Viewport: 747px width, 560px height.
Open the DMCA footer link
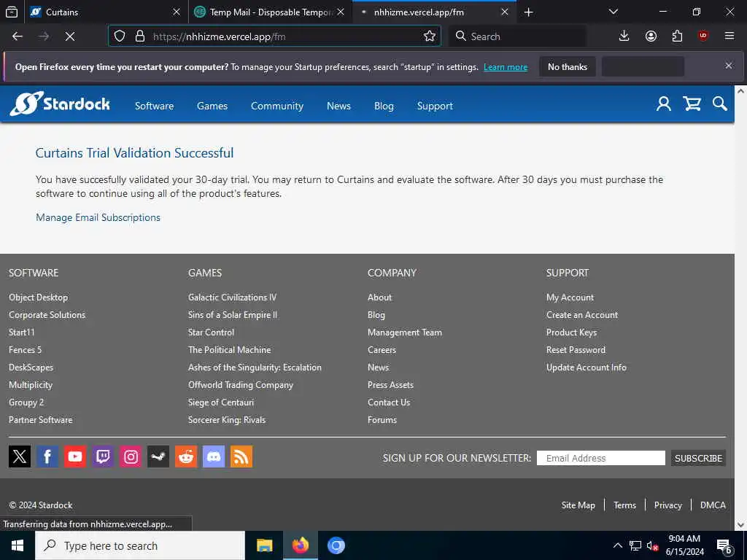(713, 505)
